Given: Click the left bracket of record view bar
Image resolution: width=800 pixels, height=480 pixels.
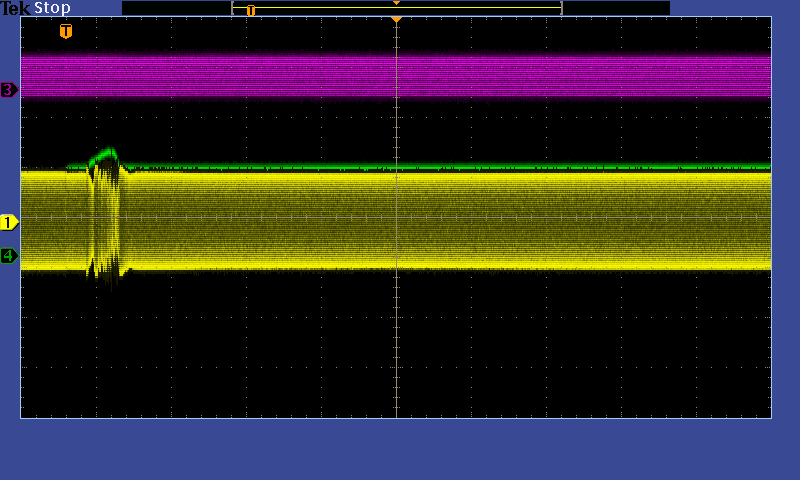Looking at the screenshot, I should click(x=233, y=8).
